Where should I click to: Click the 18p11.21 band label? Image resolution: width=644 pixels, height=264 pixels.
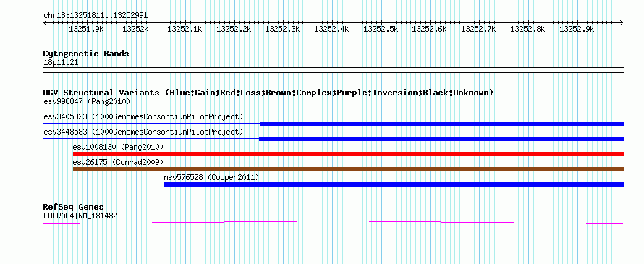tap(61, 63)
